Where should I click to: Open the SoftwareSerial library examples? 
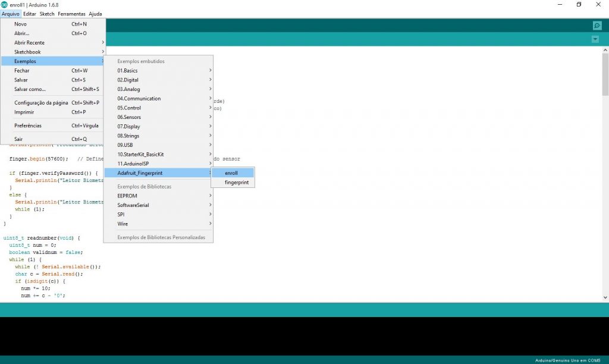(x=158, y=206)
